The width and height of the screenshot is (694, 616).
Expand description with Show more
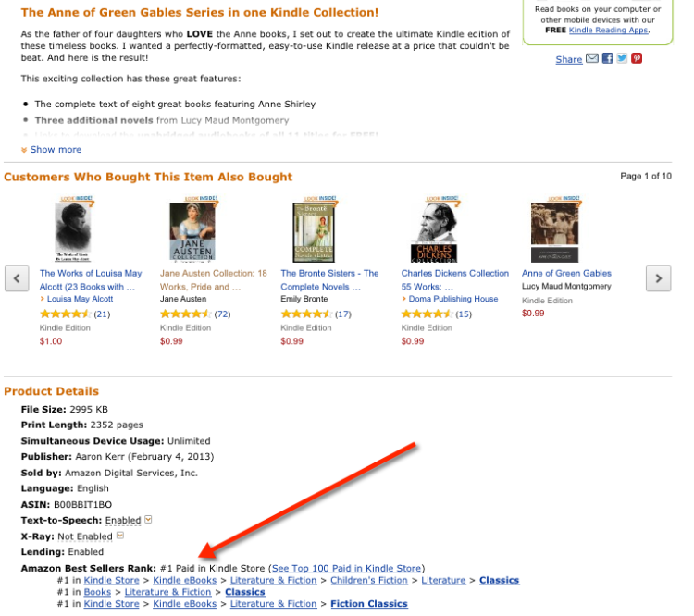56,150
